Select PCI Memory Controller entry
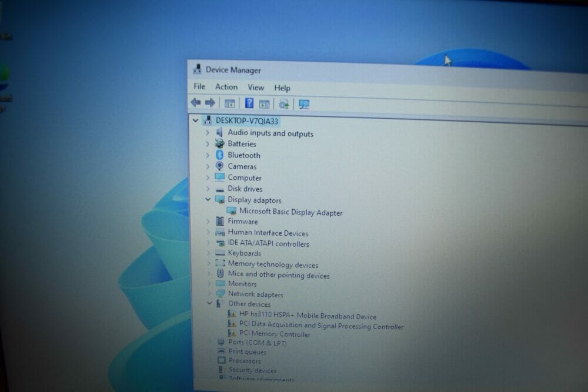The image size is (588, 392). 275,334
